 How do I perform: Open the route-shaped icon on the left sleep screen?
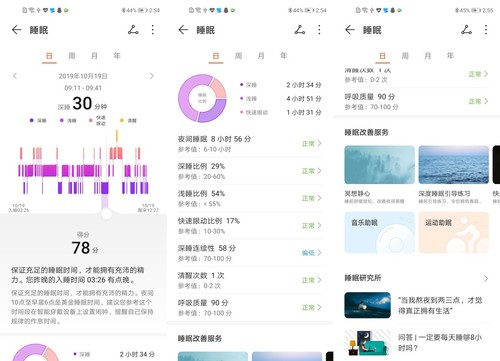tap(133, 30)
